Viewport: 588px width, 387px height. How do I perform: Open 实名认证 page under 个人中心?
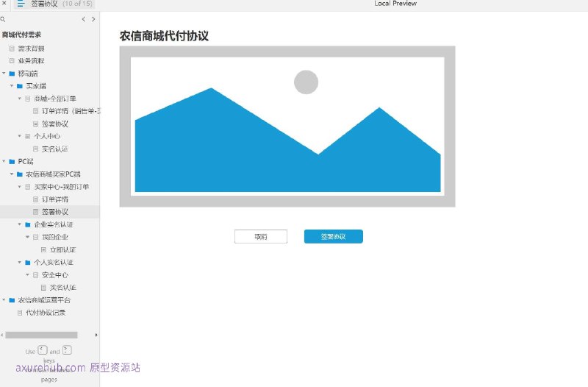[54, 149]
